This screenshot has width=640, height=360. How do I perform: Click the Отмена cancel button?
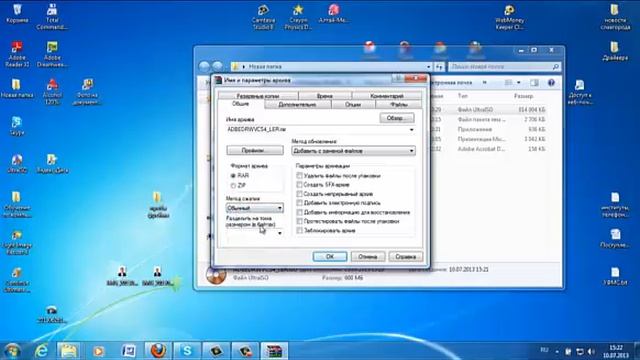pos(368,256)
